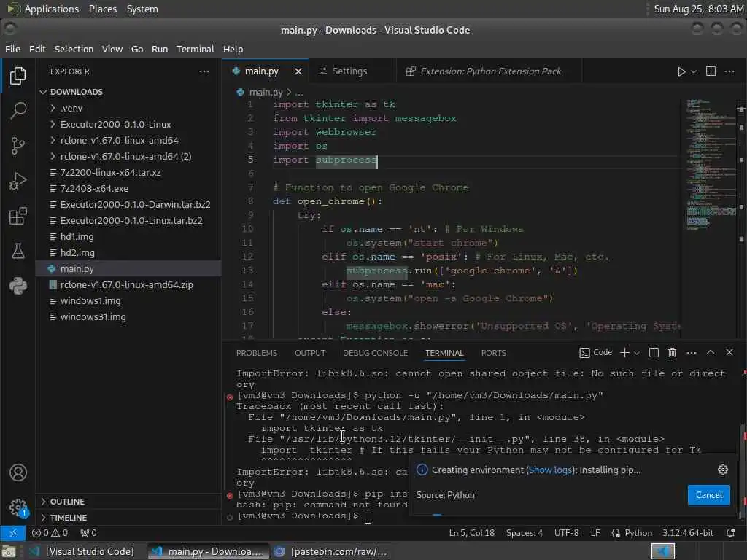The height and width of the screenshot is (560, 747).
Task: Switch to the Settings editor tab
Action: click(x=349, y=71)
